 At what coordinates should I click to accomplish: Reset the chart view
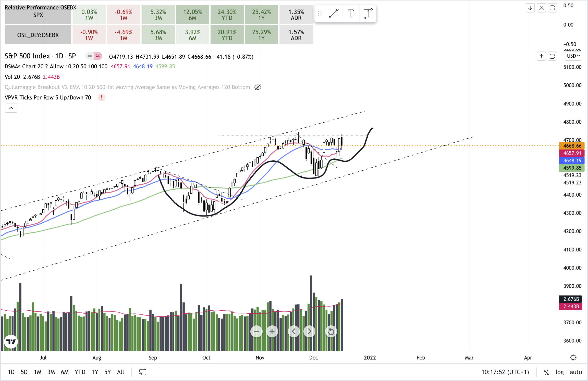click(x=331, y=331)
